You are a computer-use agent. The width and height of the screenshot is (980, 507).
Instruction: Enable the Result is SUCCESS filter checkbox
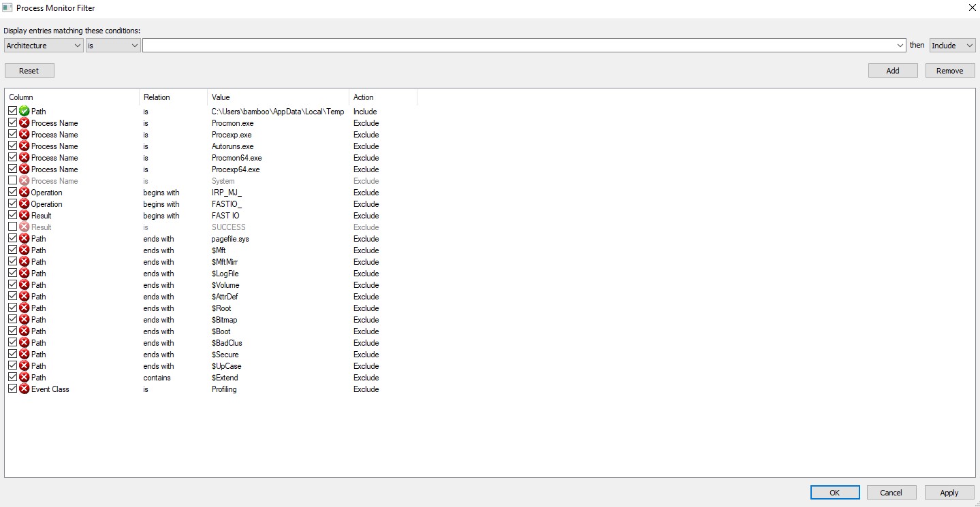(13, 227)
